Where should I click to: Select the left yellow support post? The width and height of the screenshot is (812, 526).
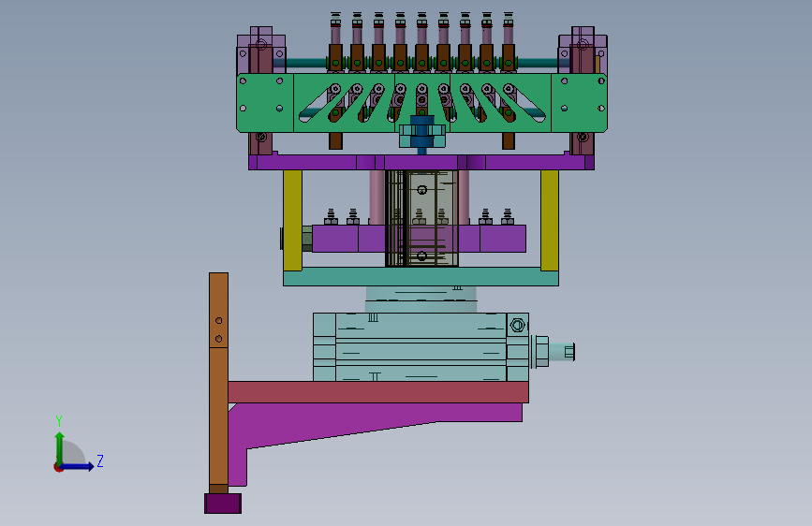pyautogui.click(x=292, y=220)
